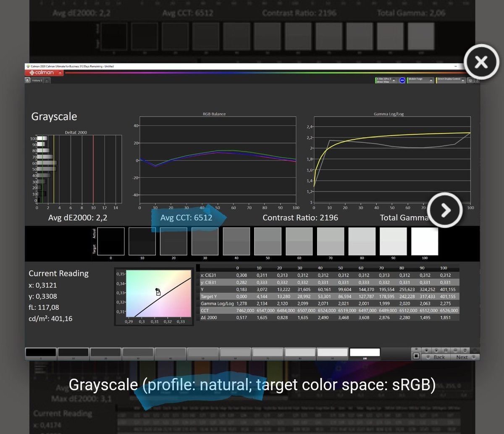
Task: Click the blue circular meter status icon
Action: point(402,80)
